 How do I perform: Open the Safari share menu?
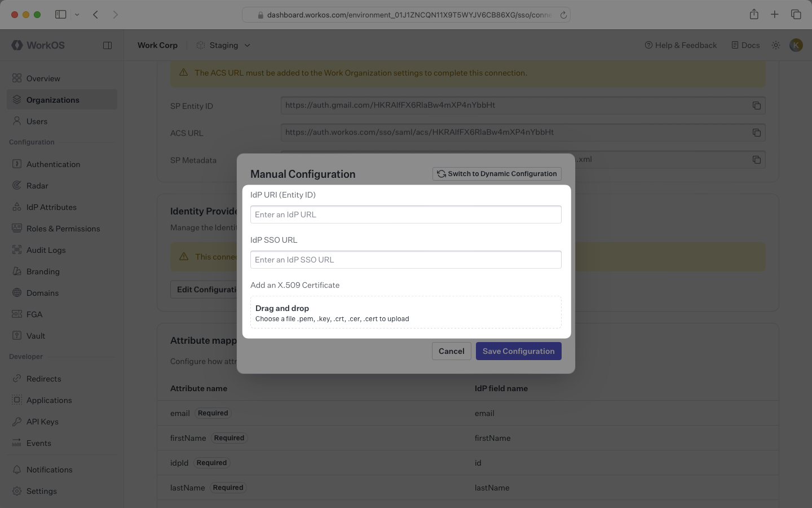[x=754, y=15]
